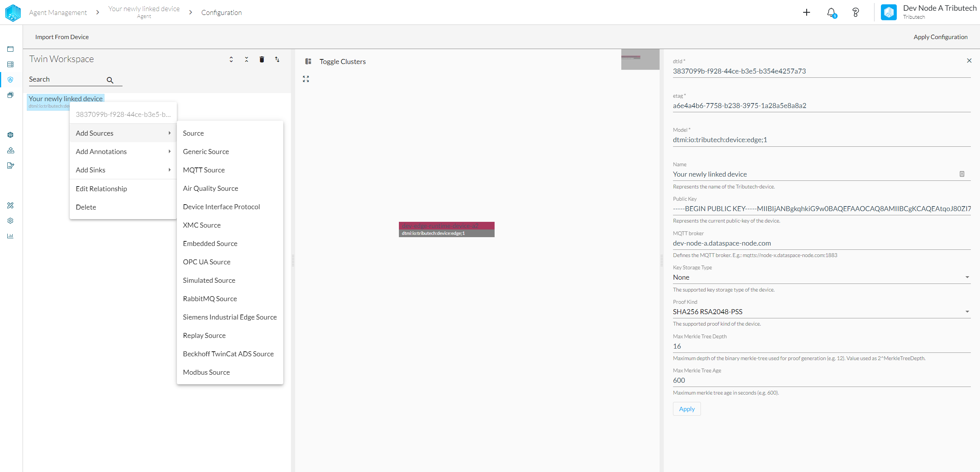Open Your newly linked device breadcrumb
Viewport: 980px width, 472px height.
144,12
